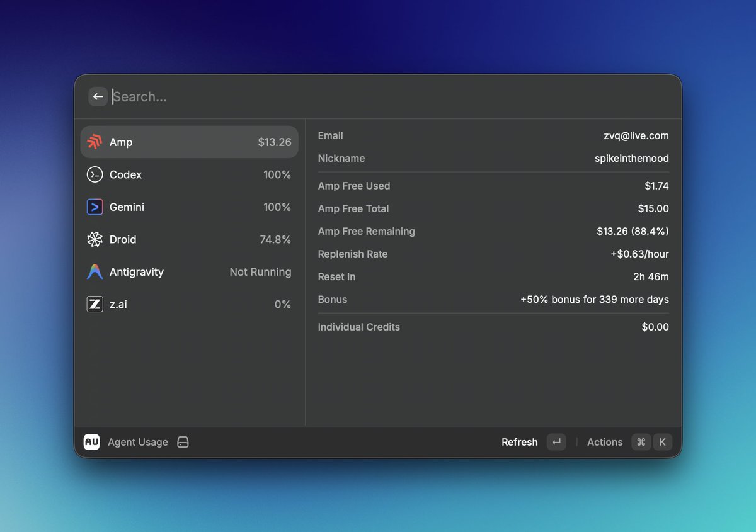Click the Nickname label
Screen dimensions: 756x532
pos(341,158)
